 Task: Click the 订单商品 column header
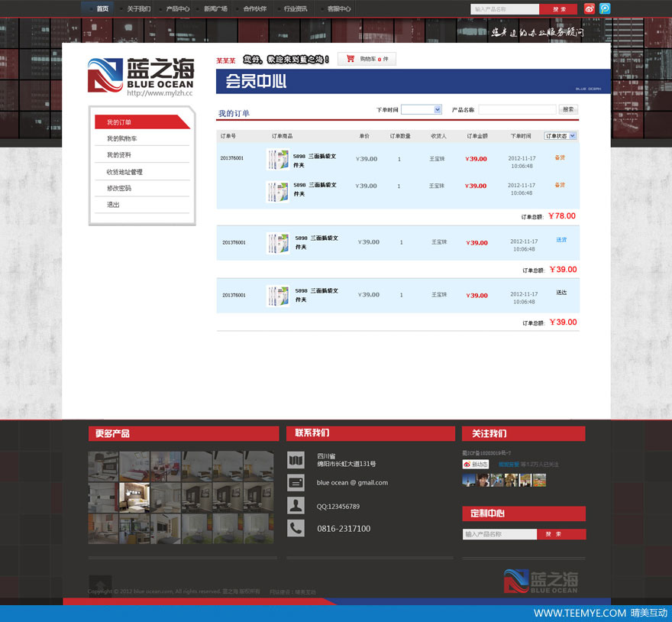pyautogui.click(x=282, y=136)
